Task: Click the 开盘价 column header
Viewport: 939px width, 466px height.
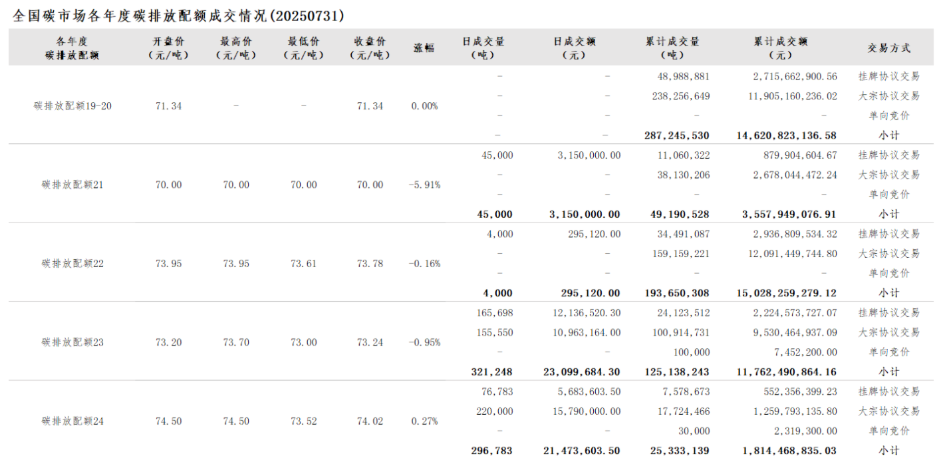Action: coord(168,48)
